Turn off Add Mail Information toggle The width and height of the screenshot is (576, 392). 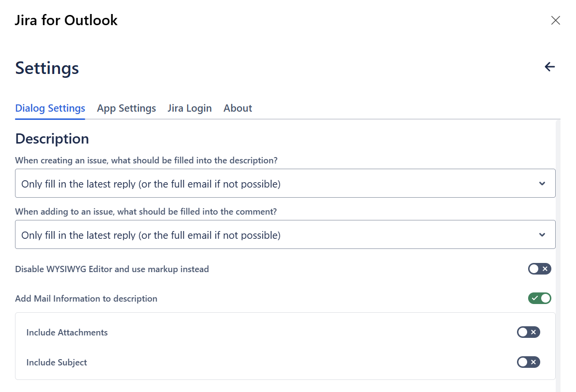[x=539, y=298]
